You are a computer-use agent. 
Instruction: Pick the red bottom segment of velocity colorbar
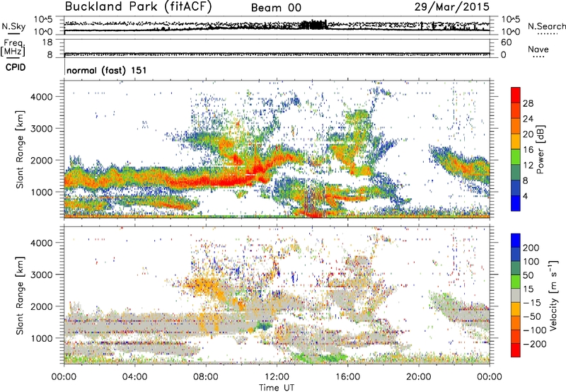[516, 350]
